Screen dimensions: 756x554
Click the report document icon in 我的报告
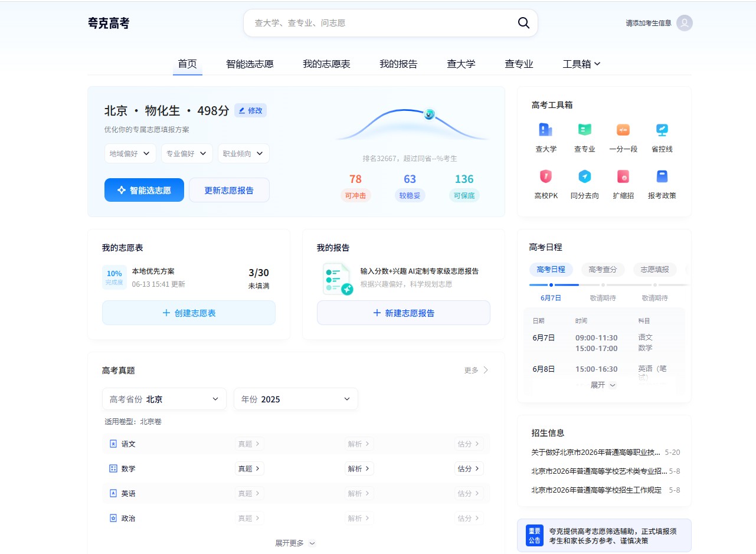[x=338, y=279]
